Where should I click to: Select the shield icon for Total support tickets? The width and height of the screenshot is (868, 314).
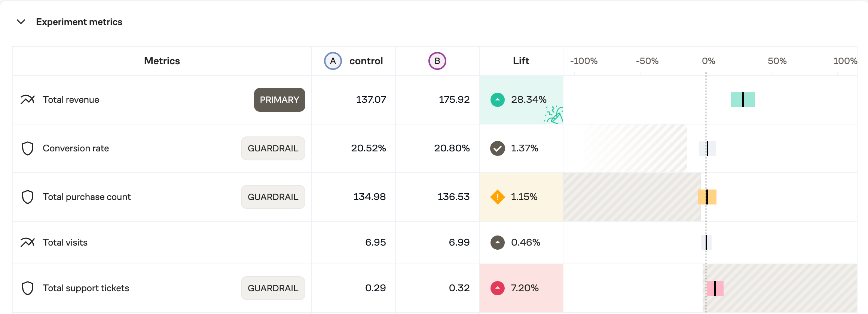point(28,288)
